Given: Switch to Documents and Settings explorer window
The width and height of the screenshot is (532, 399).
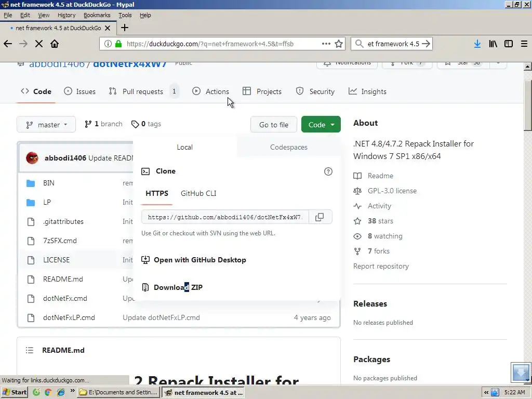Looking at the screenshot, I should click(118, 393).
